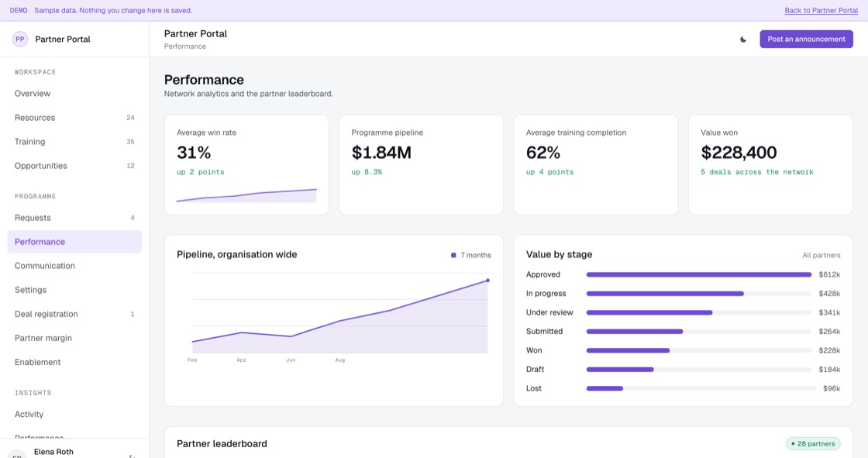Click the In progress stage bar
This screenshot has height=458, width=868.
point(698,294)
